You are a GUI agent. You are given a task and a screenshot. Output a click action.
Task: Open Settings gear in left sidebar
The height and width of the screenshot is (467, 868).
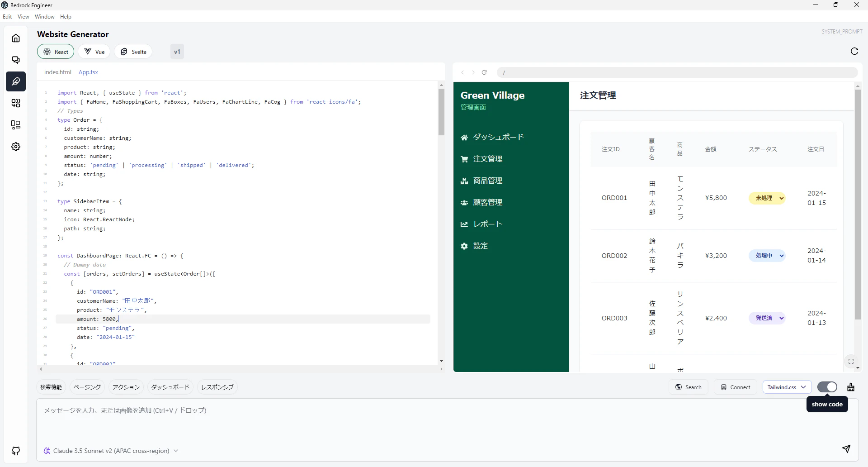[16, 147]
